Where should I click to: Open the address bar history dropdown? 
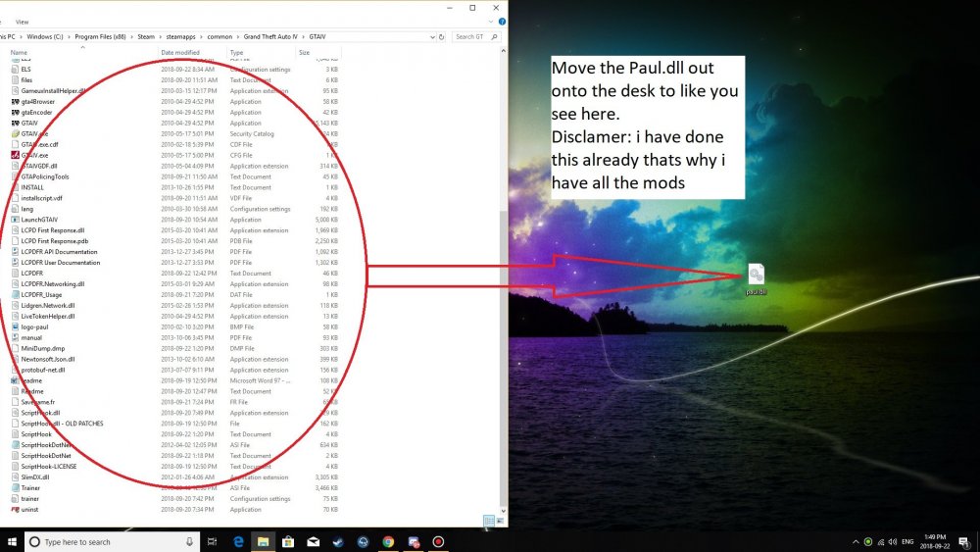[x=432, y=37]
